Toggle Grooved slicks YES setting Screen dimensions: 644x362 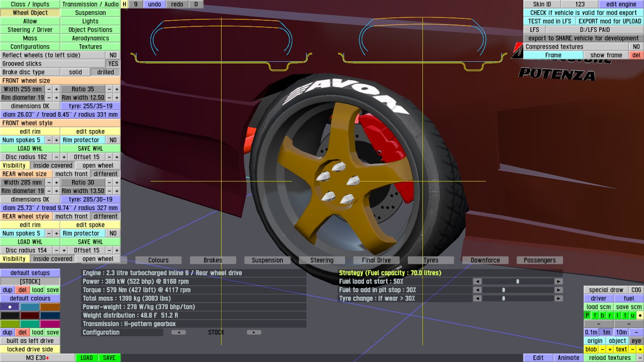113,64
